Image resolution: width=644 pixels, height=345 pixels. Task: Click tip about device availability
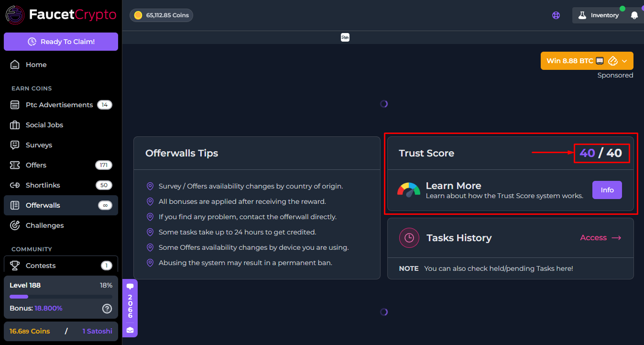(253, 247)
